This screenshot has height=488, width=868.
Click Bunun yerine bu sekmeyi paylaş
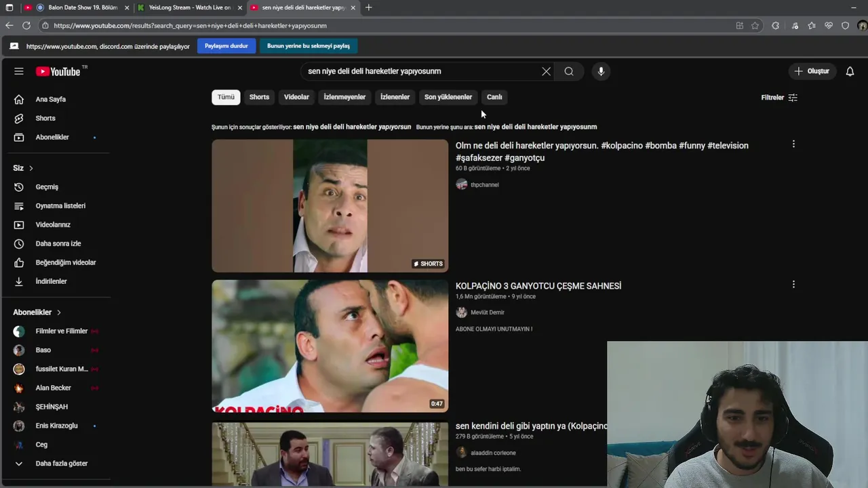pos(309,46)
